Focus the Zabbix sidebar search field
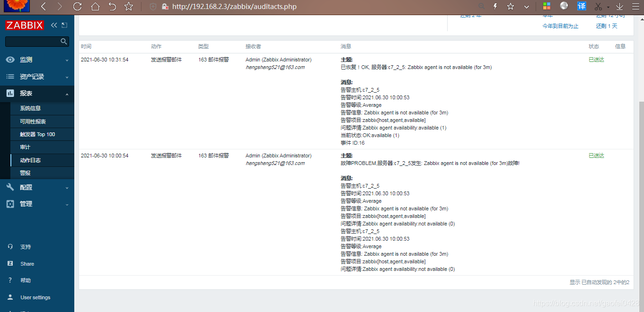 coord(37,42)
